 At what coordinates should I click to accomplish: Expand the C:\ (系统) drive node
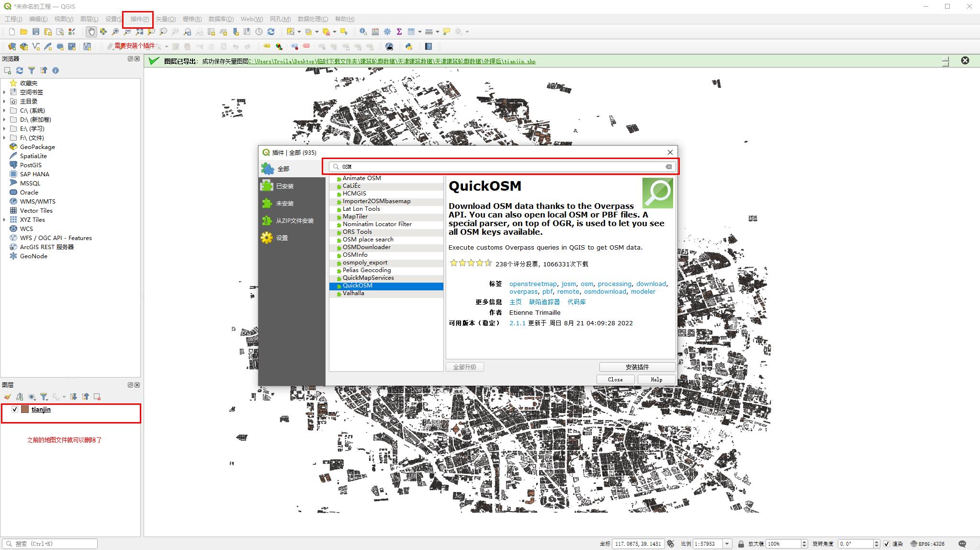4,111
